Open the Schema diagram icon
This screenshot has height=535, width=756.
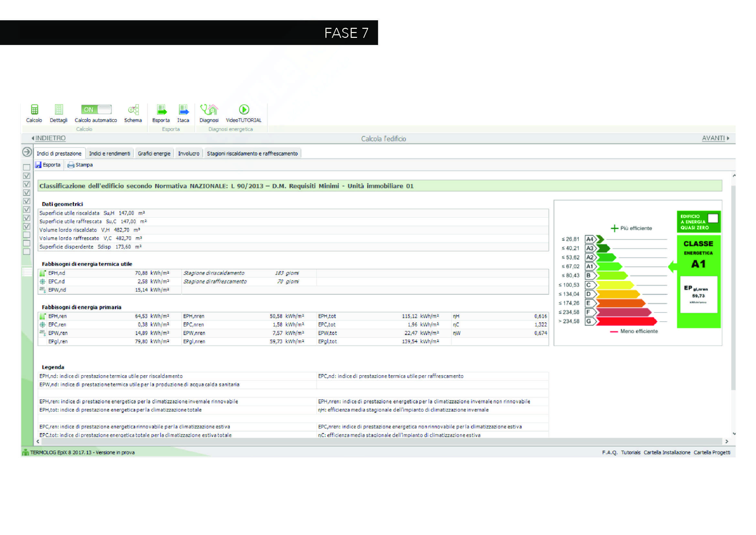tap(133, 109)
